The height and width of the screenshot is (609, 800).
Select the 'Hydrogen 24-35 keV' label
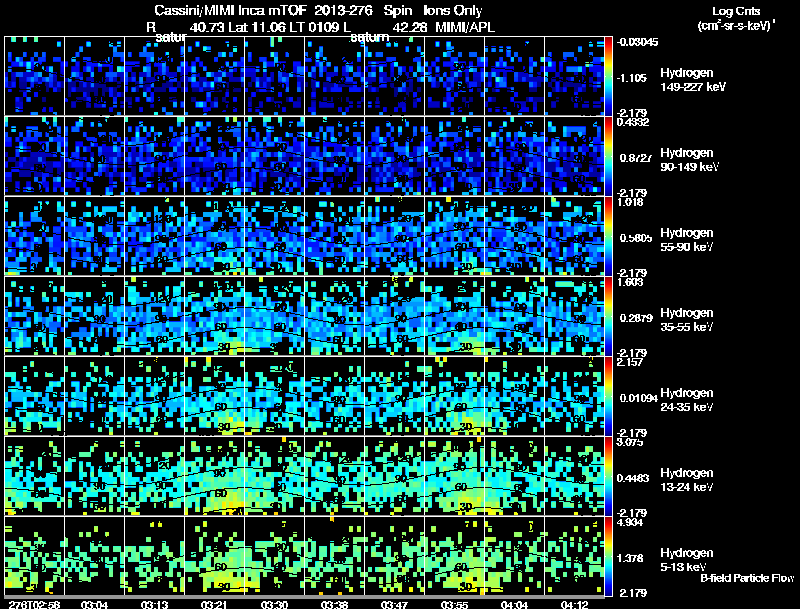point(687,400)
